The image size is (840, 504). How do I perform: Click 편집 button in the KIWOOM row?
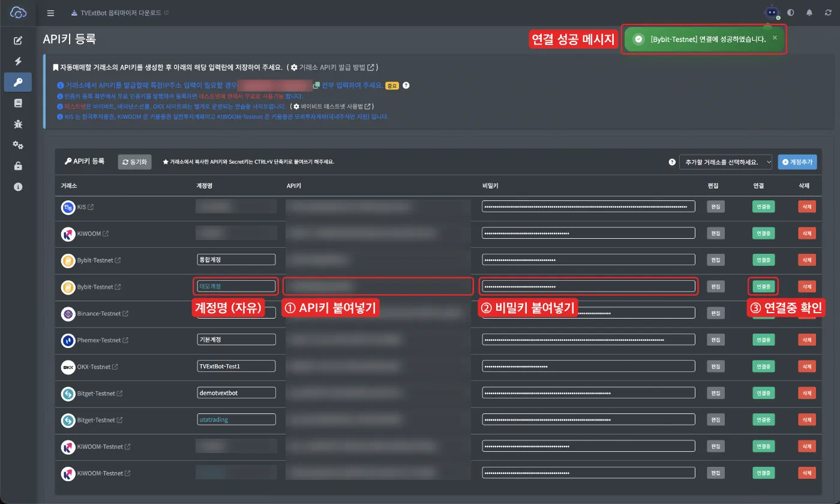[x=715, y=233]
